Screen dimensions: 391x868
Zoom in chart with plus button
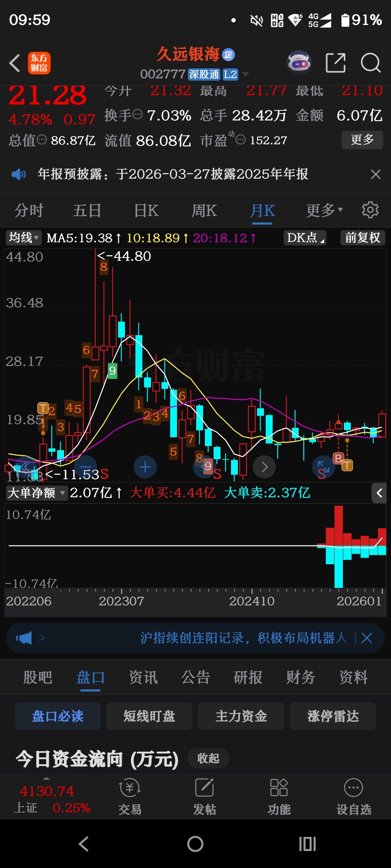[145, 467]
